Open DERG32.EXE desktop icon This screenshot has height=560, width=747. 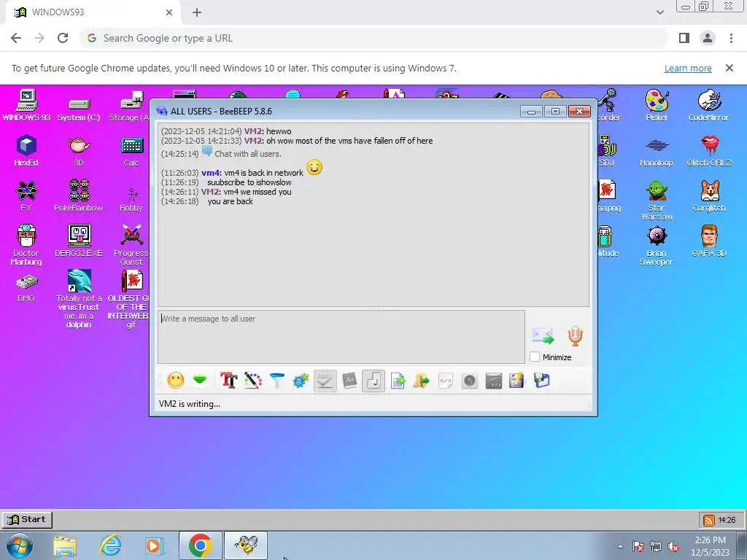pos(79,241)
